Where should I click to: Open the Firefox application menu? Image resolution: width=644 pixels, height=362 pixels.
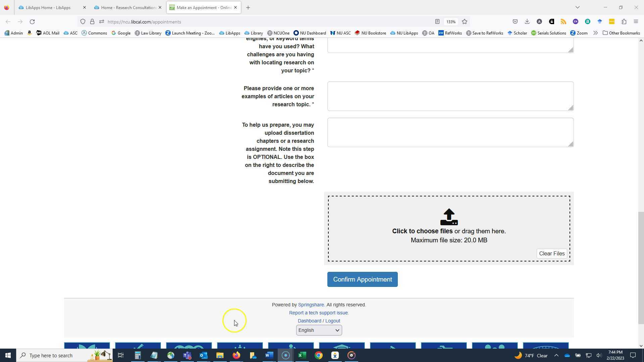636,21
